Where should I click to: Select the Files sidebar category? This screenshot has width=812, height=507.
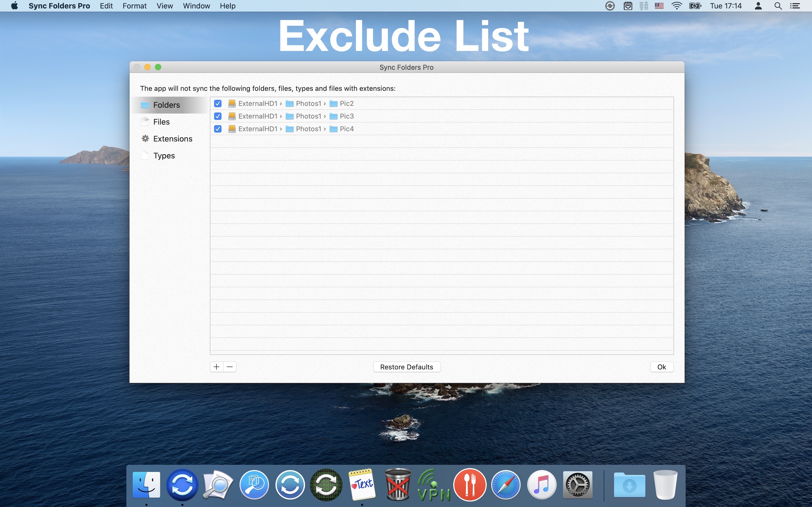pyautogui.click(x=161, y=121)
